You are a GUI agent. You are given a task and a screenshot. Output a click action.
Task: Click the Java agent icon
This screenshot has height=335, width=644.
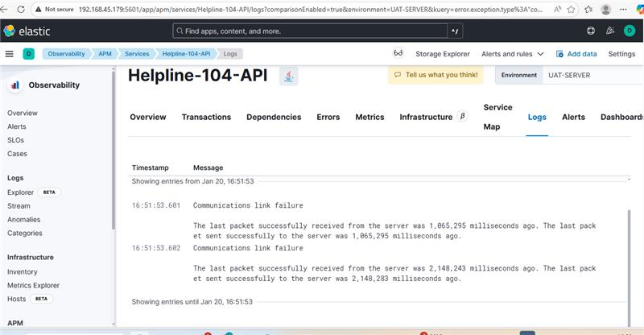tap(288, 76)
